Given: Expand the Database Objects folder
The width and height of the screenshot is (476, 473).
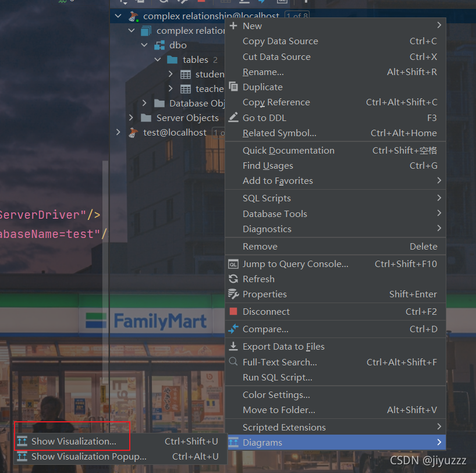Looking at the screenshot, I should coord(144,103).
